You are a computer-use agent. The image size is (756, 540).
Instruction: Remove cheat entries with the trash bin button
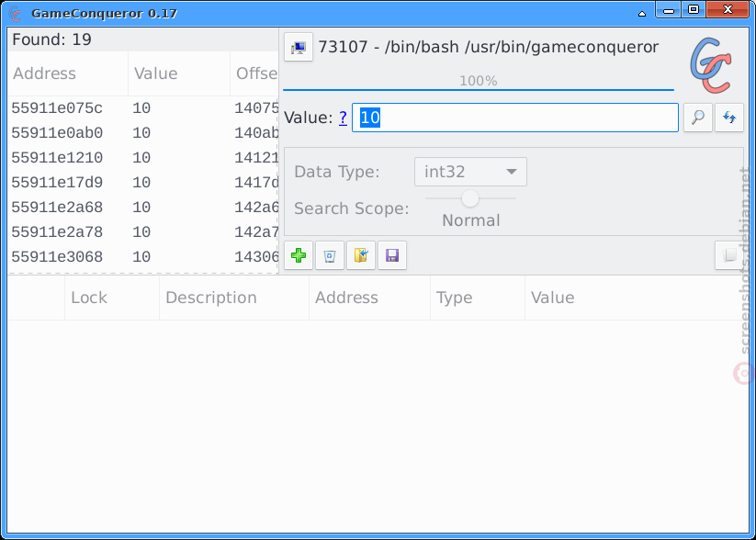(330, 255)
